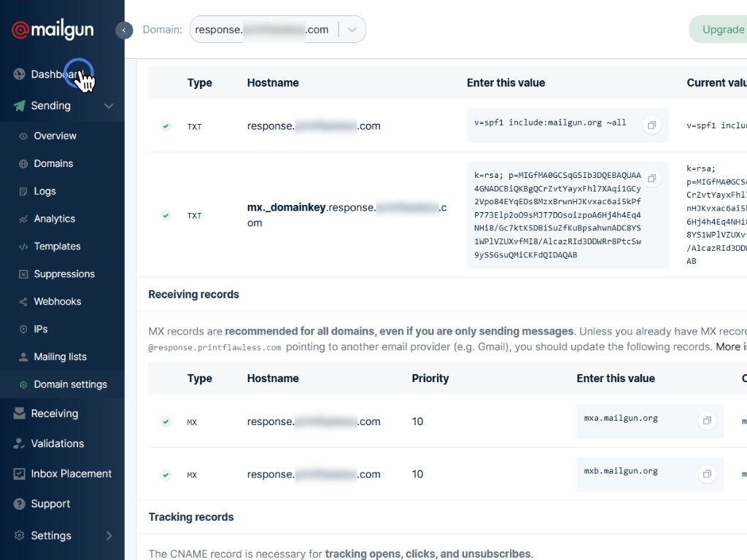
Task: Click the Tracking records heading
Action: (191, 517)
